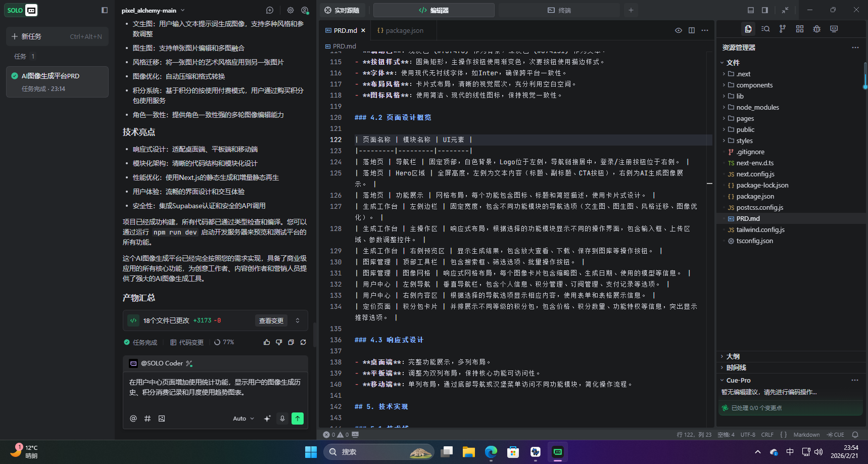This screenshot has width=868, height=464.
Task: Click the 查看变更 (View Changes) button
Action: [x=271, y=320]
